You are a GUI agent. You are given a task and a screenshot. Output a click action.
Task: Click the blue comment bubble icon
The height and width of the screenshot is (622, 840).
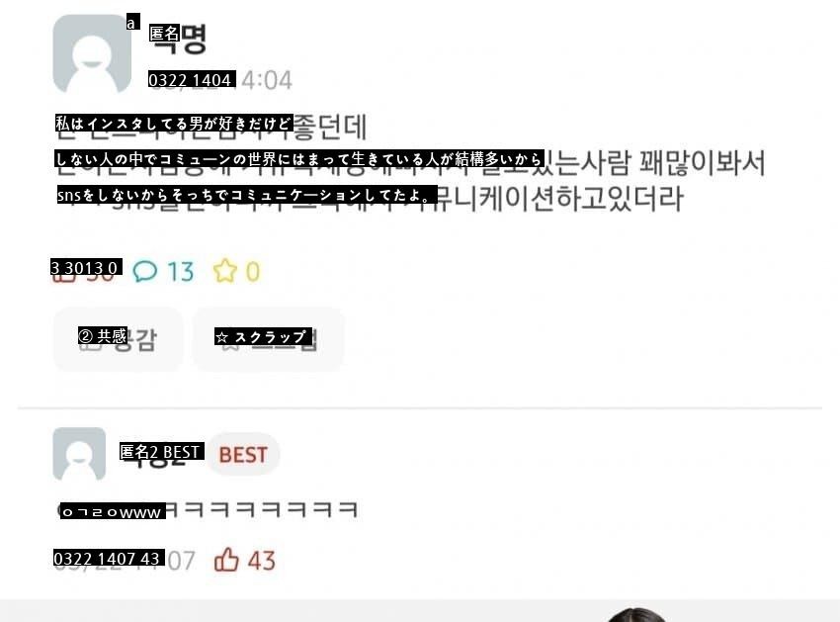(x=144, y=271)
